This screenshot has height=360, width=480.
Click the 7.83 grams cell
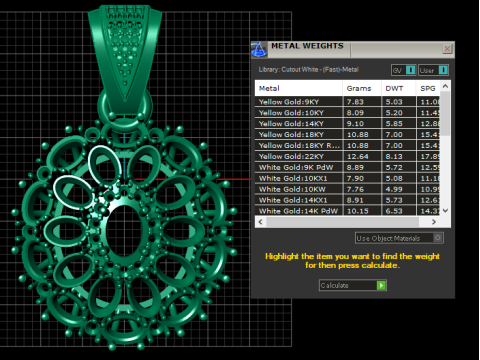(362, 102)
